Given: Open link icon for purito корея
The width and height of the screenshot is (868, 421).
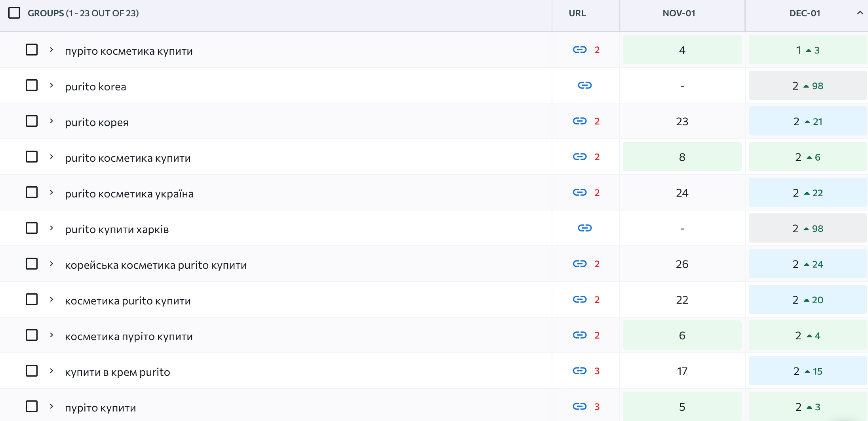Looking at the screenshot, I should [x=579, y=121].
